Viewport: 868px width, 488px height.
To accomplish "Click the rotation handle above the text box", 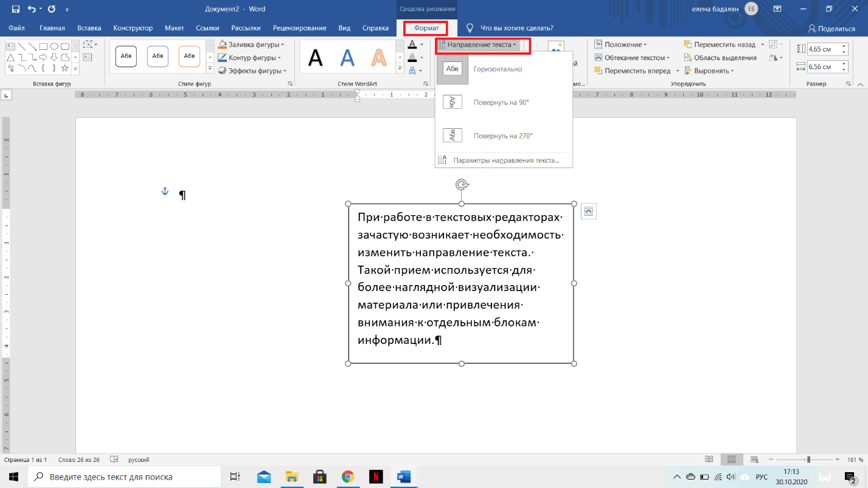I will [462, 185].
